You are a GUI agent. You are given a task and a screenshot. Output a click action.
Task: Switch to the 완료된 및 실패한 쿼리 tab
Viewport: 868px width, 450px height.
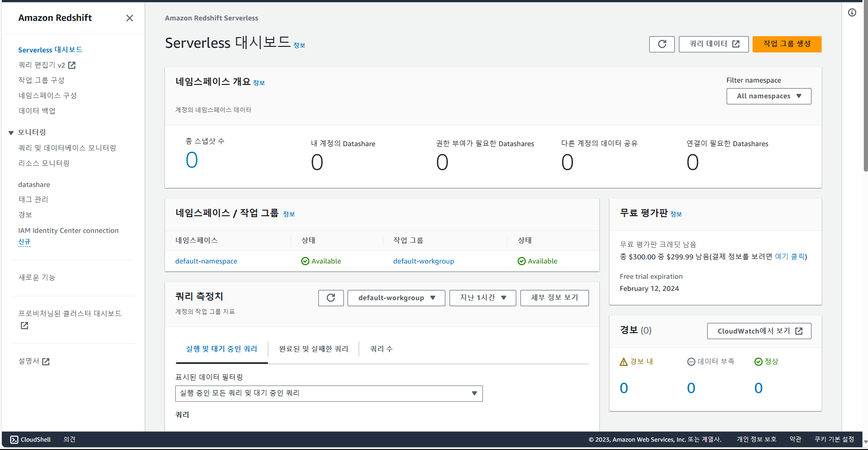[x=314, y=349]
